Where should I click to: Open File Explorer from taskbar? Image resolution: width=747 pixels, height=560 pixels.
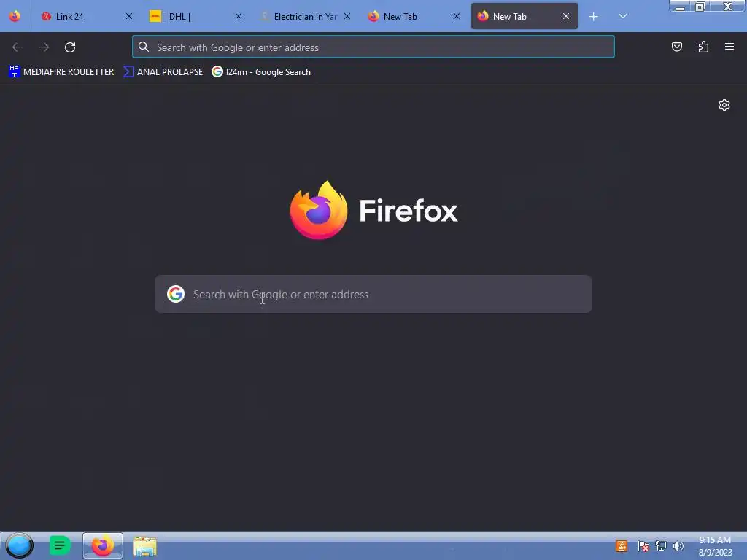pyautogui.click(x=145, y=546)
